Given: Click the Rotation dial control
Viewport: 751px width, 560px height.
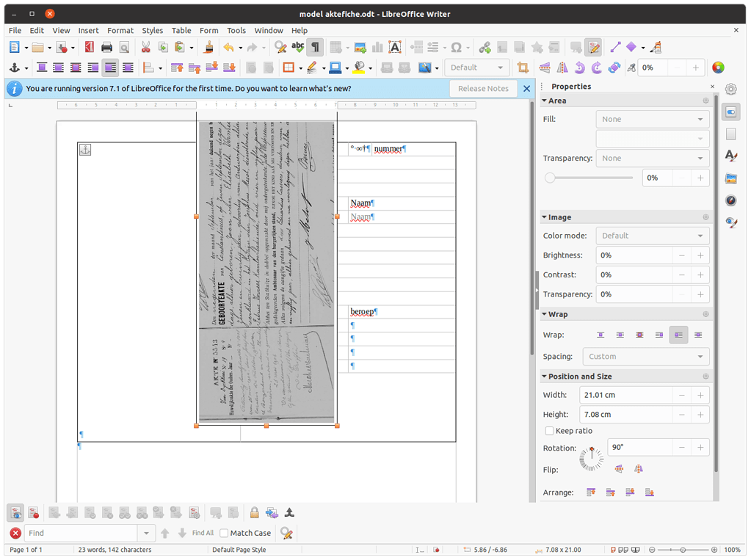Looking at the screenshot, I should pos(592,459).
